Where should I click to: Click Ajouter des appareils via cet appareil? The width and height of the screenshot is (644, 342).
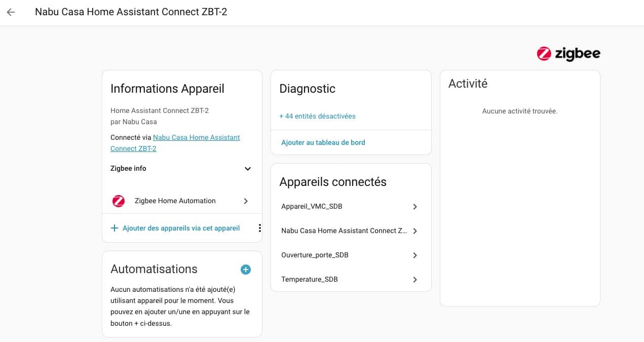[181, 228]
